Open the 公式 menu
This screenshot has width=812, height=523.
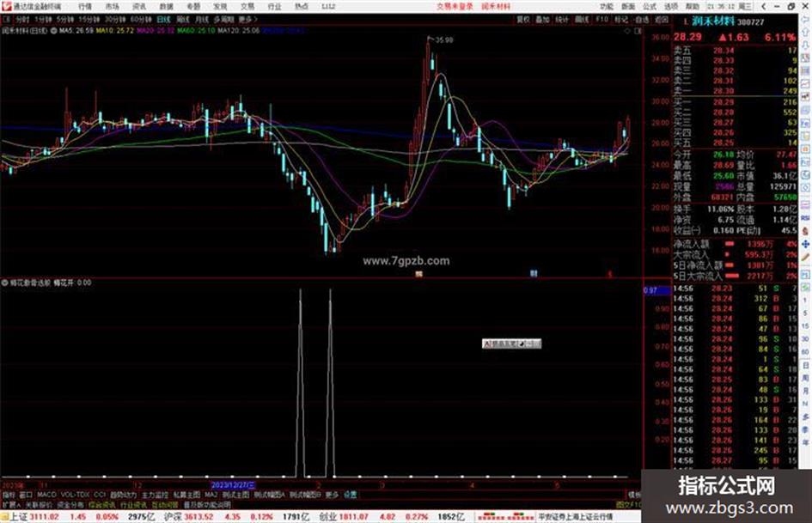[650, 7]
